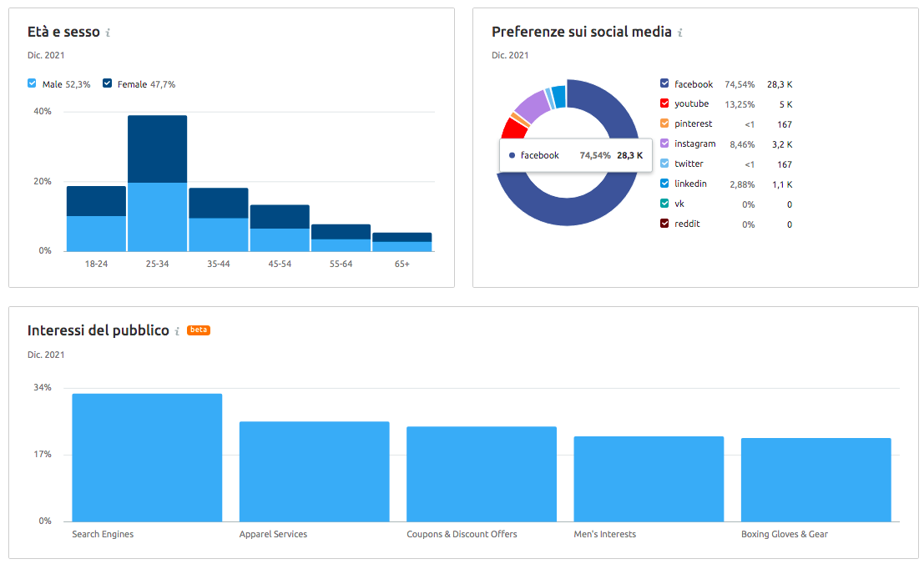The width and height of the screenshot is (924, 564).
Task: Click info icon next to Interessi del pubblico
Action: (x=177, y=331)
